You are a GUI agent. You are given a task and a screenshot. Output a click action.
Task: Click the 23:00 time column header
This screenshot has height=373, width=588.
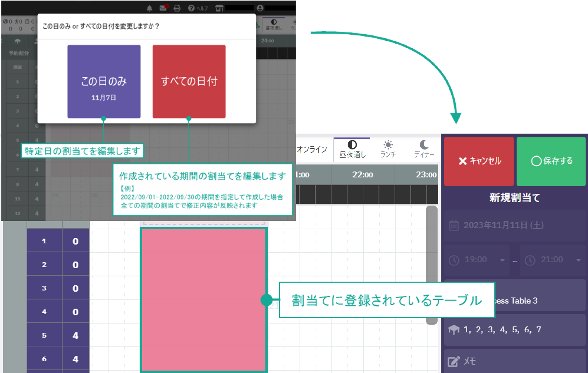click(417, 174)
